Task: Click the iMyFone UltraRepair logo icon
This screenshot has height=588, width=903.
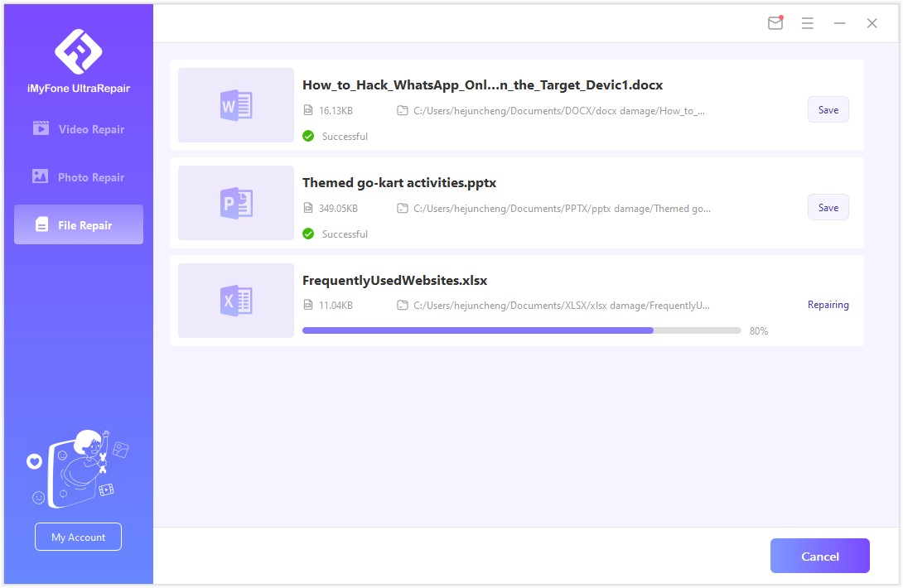Action: [78, 51]
